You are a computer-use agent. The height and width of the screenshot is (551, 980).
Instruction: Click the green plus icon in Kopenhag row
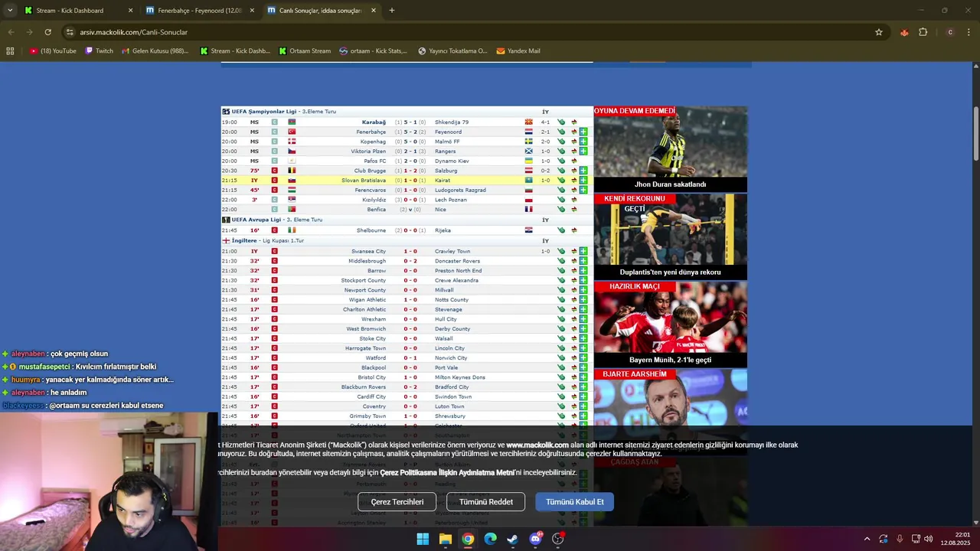tap(583, 142)
